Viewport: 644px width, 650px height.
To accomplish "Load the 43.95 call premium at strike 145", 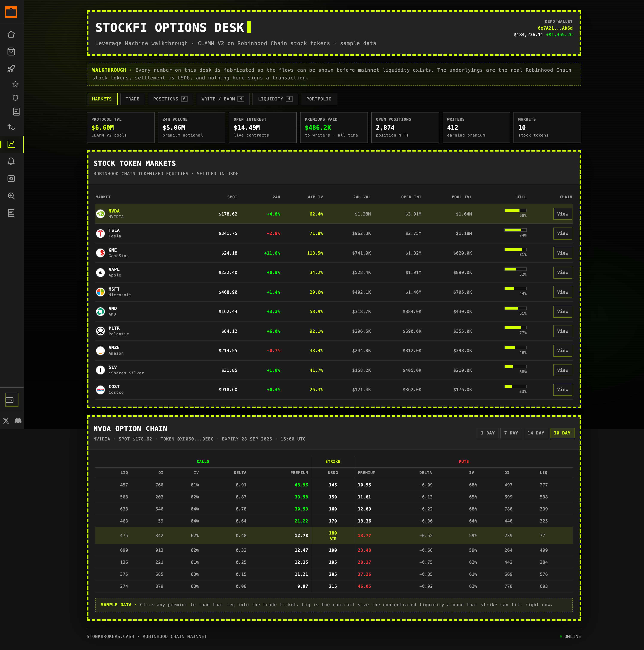I will click(x=301, y=485).
